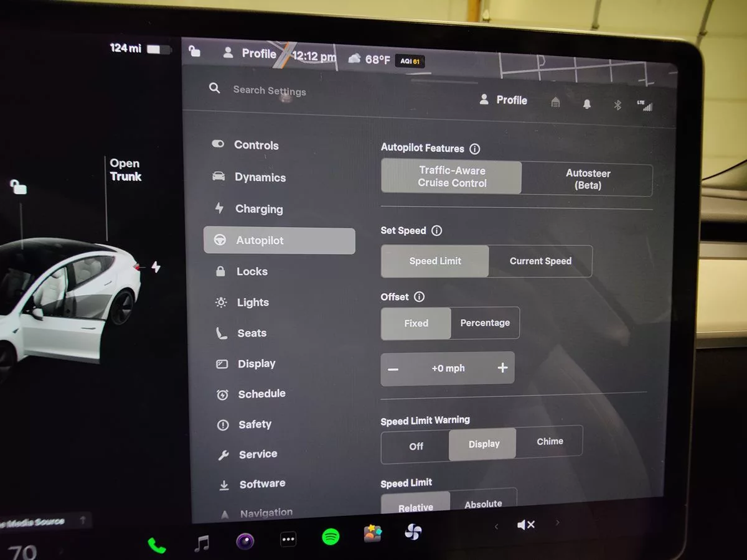Set speed to Current Speed

coord(540,261)
